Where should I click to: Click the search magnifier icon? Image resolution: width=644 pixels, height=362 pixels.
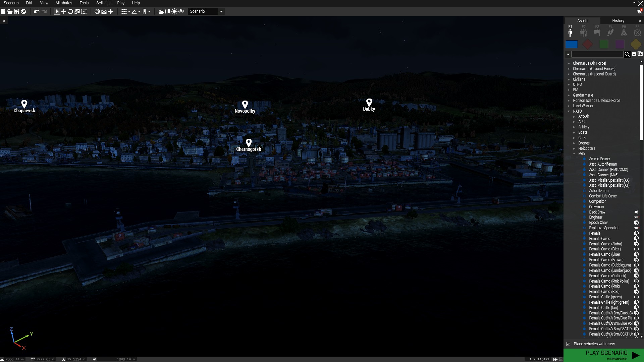pos(627,54)
